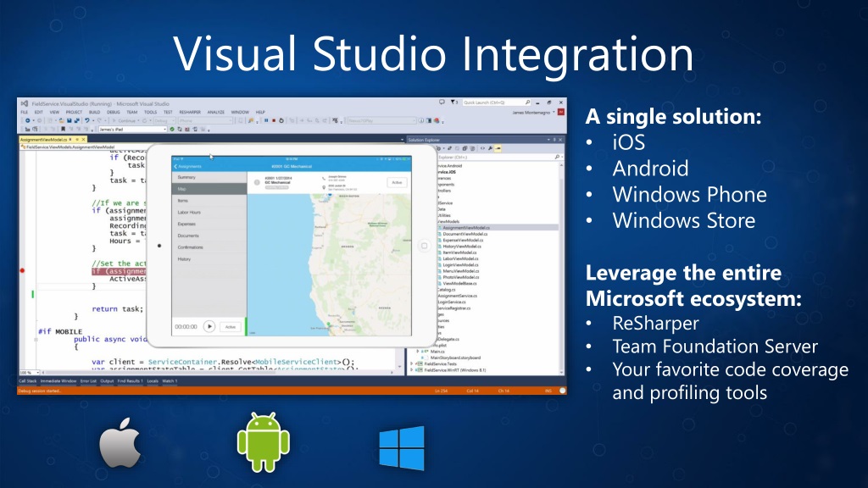The width and height of the screenshot is (868, 488).
Task: Stop debugging with red square icon
Action: 274,120
